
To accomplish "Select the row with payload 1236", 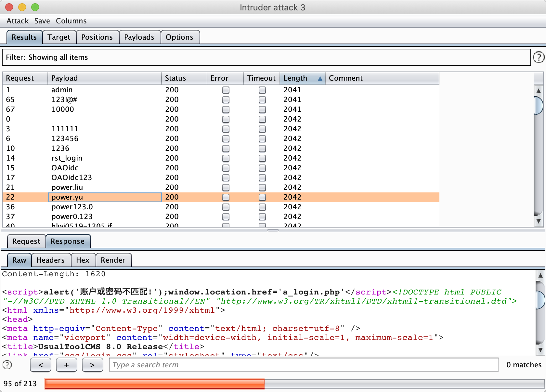I will click(x=221, y=149).
